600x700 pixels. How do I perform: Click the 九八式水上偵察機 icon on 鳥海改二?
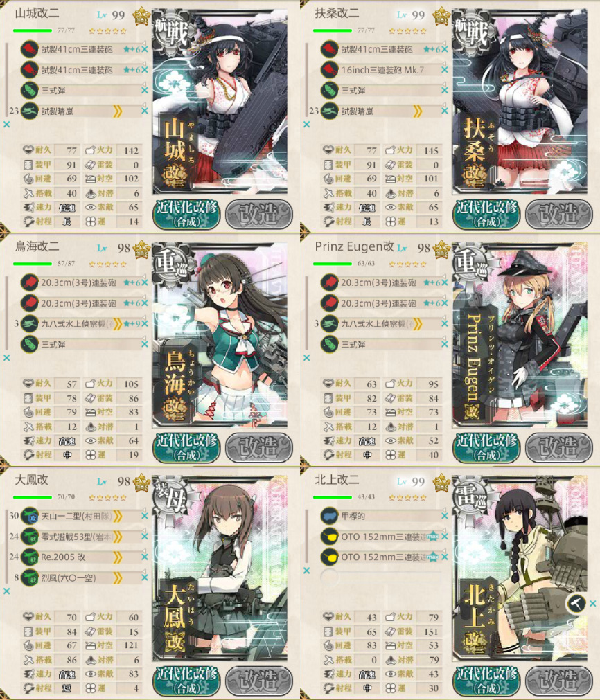pos(30,323)
